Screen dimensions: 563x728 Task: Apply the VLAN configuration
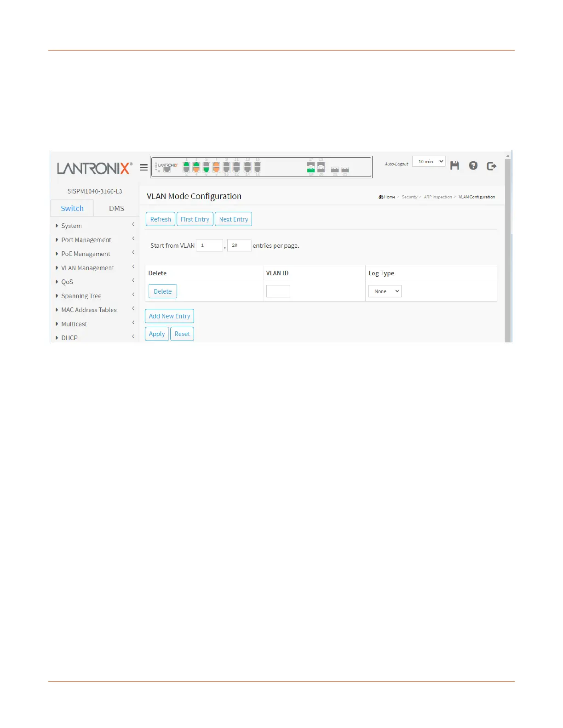coord(157,334)
